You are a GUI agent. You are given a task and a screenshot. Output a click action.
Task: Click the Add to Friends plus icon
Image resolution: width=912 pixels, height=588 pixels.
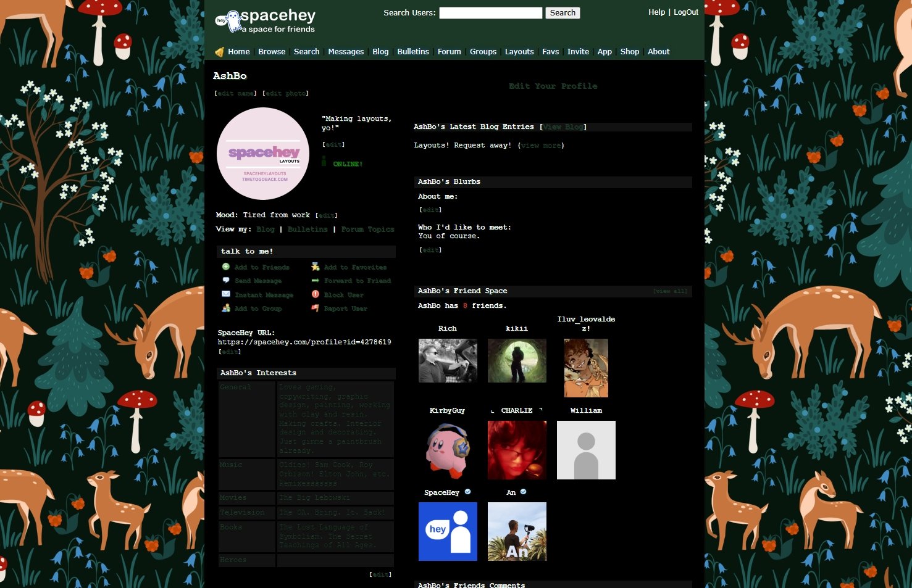226,267
